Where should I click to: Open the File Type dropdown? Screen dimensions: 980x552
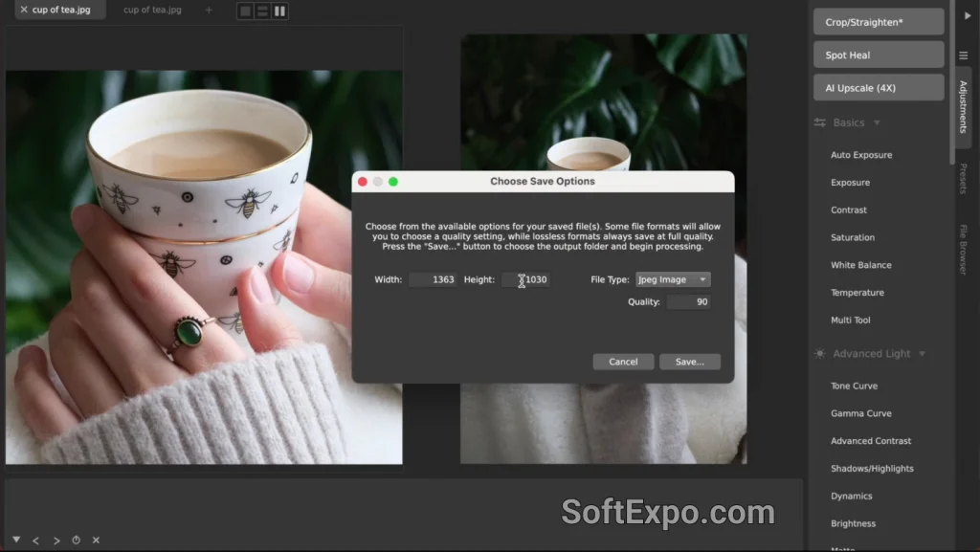[x=673, y=279]
